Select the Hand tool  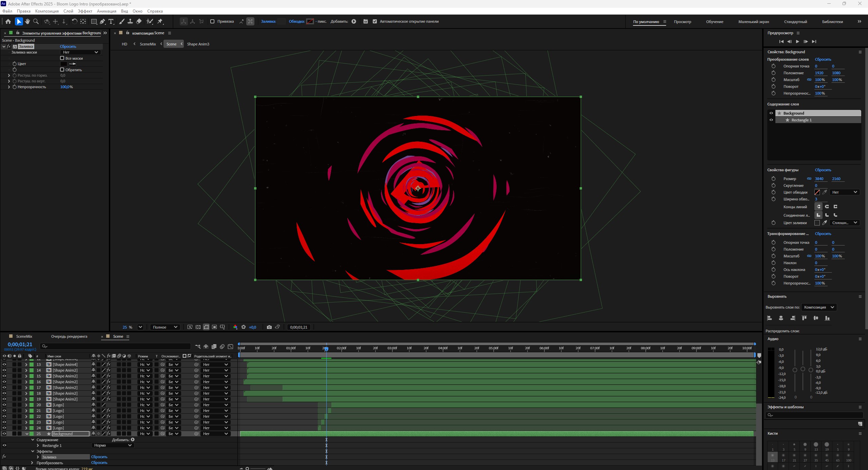click(27, 21)
